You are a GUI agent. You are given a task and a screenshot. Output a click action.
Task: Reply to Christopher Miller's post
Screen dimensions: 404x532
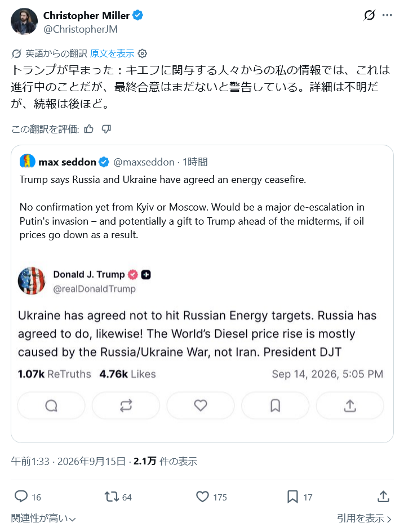point(21,497)
